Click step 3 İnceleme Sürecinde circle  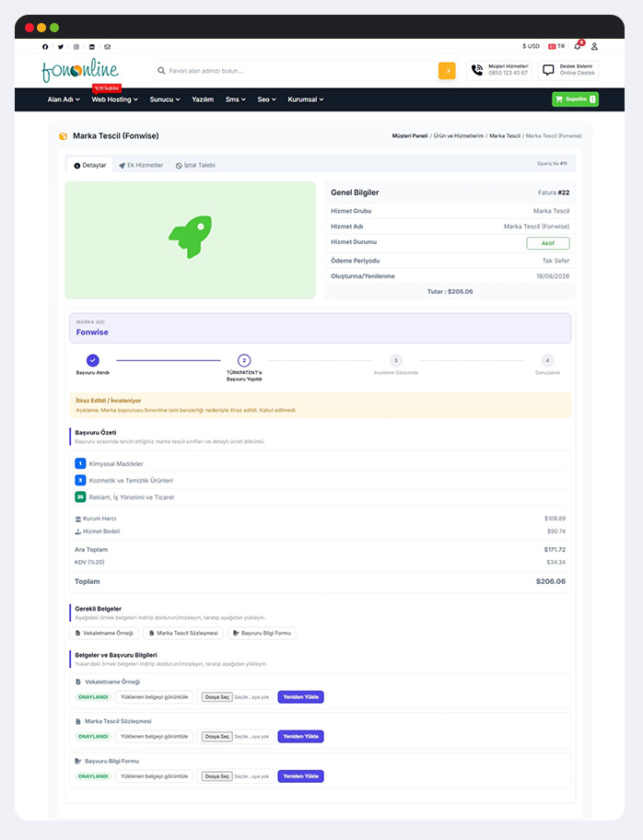tap(395, 360)
